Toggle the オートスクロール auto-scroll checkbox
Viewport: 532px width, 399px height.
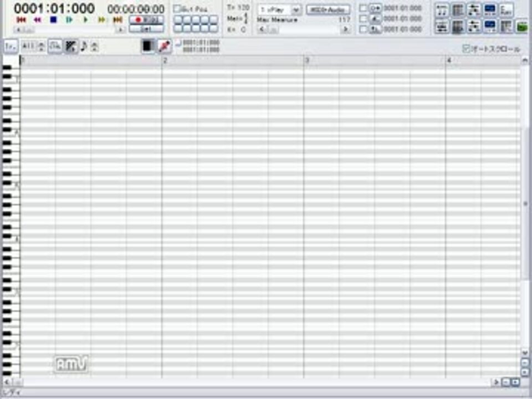coord(467,49)
